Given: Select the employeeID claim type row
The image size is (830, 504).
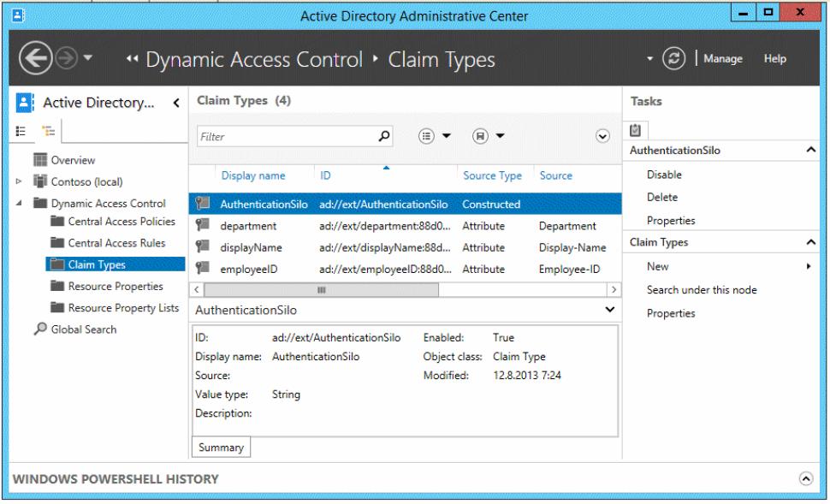Looking at the screenshot, I should [x=406, y=270].
